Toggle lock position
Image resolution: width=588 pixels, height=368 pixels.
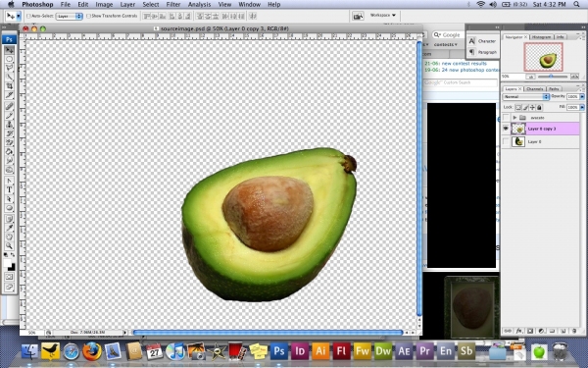click(x=532, y=107)
